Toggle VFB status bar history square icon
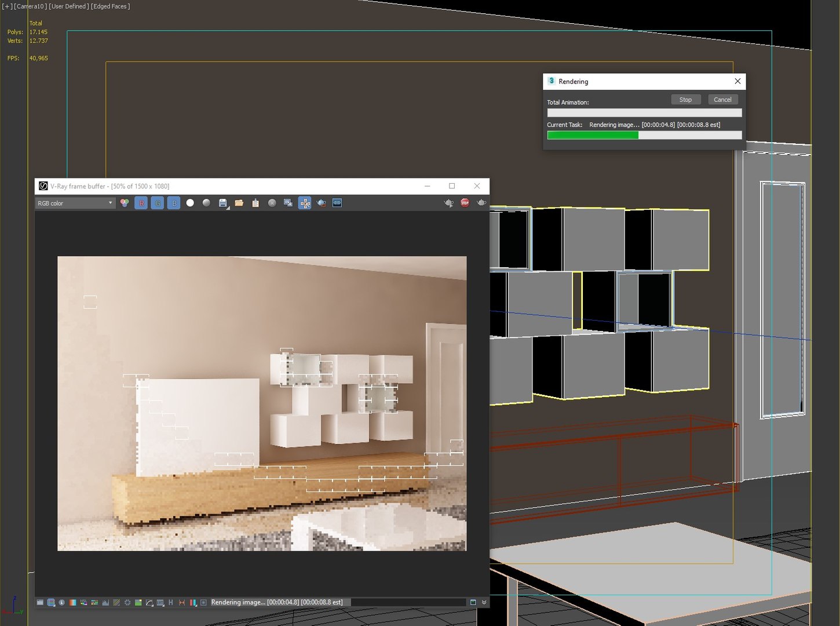840x626 pixels. coord(473,602)
